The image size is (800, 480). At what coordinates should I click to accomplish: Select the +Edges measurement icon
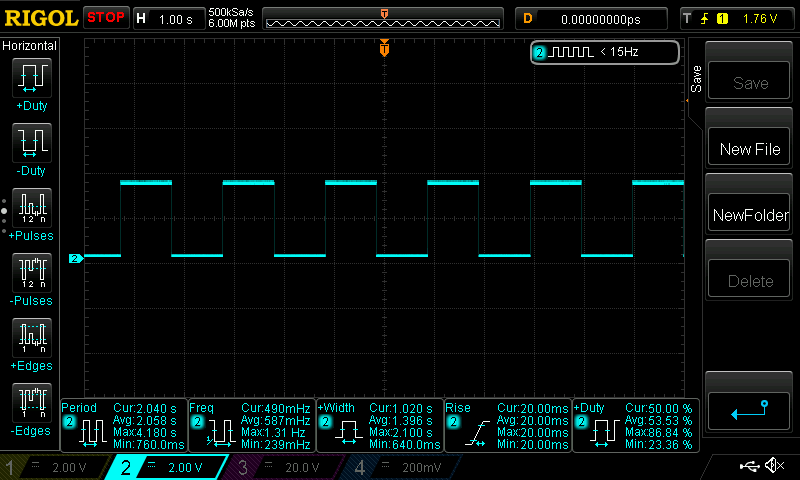pyautogui.click(x=32, y=338)
